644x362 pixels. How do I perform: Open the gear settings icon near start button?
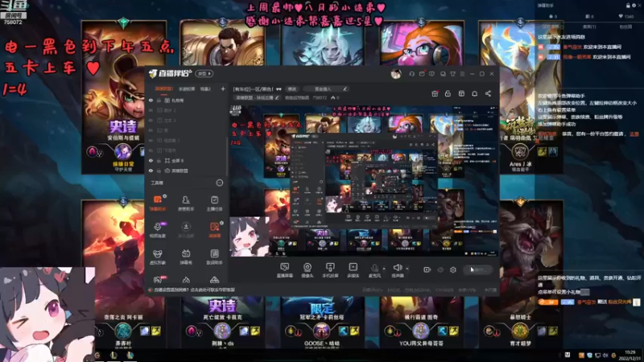click(453, 269)
